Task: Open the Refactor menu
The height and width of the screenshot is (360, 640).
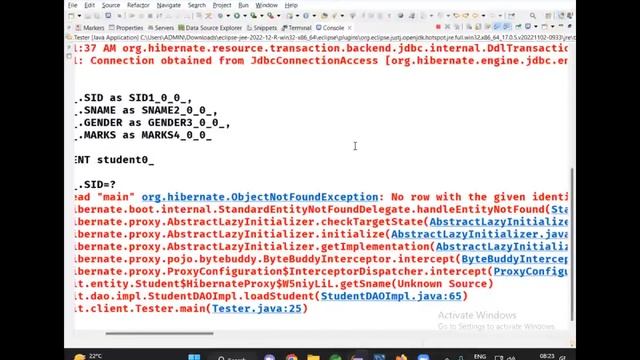Action: pyautogui.click(x=138, y=5)
